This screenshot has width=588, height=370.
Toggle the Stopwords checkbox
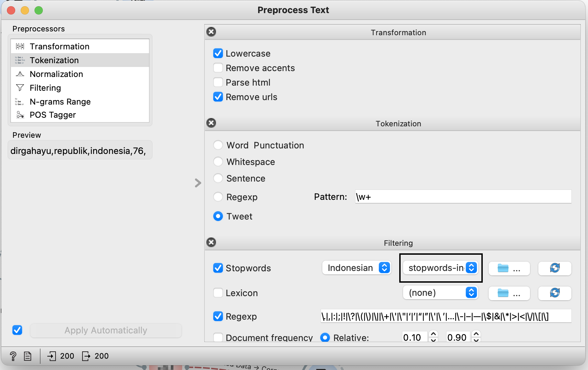tap(218, 268)
